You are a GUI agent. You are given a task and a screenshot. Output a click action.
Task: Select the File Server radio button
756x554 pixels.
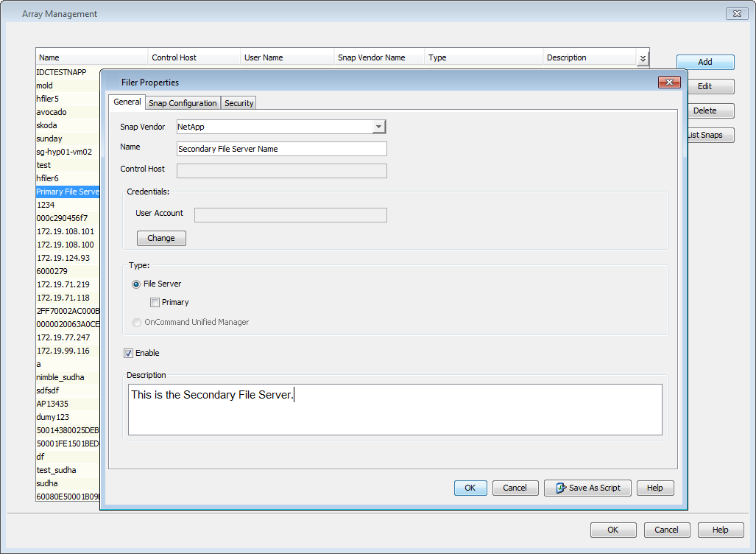coord(136,284)
